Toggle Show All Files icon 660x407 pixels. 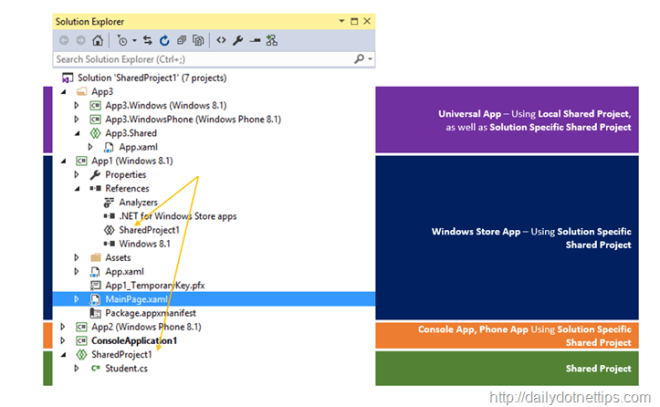tap(198, 40)
